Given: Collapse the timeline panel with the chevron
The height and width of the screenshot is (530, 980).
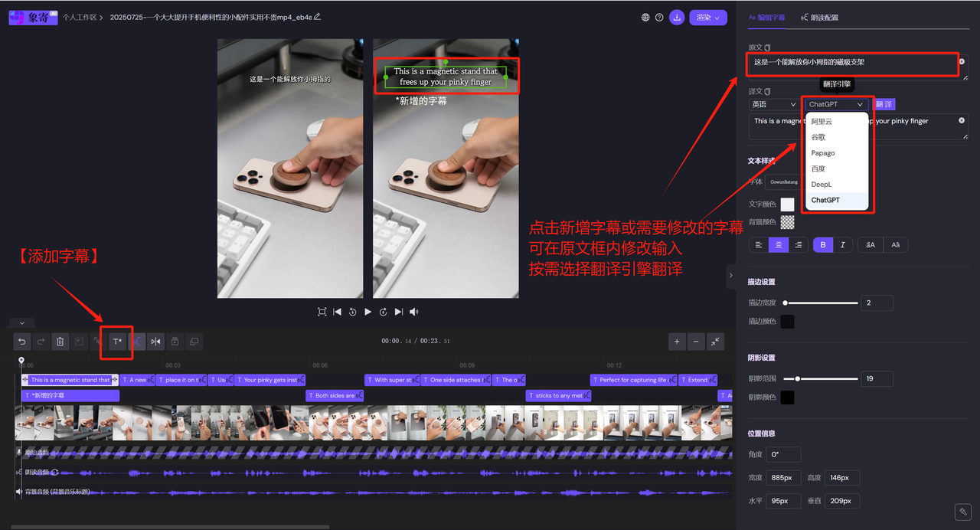Looking at the screenshot, I should point(21,322).
